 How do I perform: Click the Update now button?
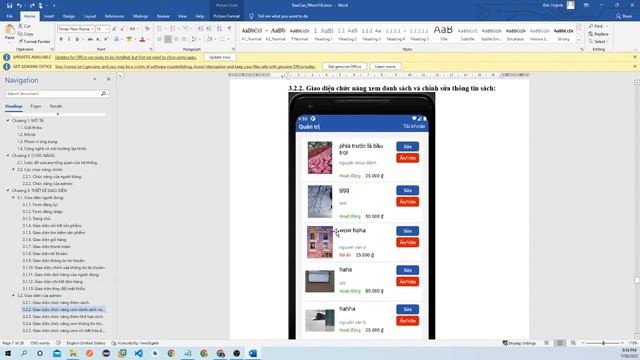[220, 57]
